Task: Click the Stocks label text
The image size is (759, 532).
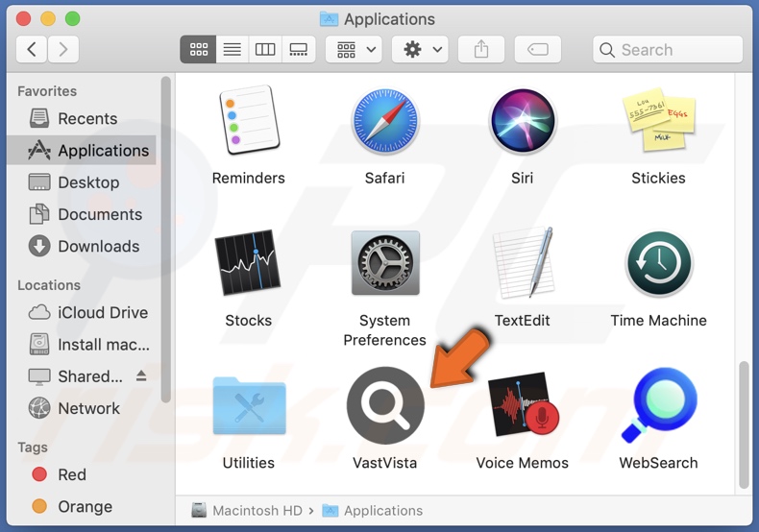Action: (x=248, y=320)
